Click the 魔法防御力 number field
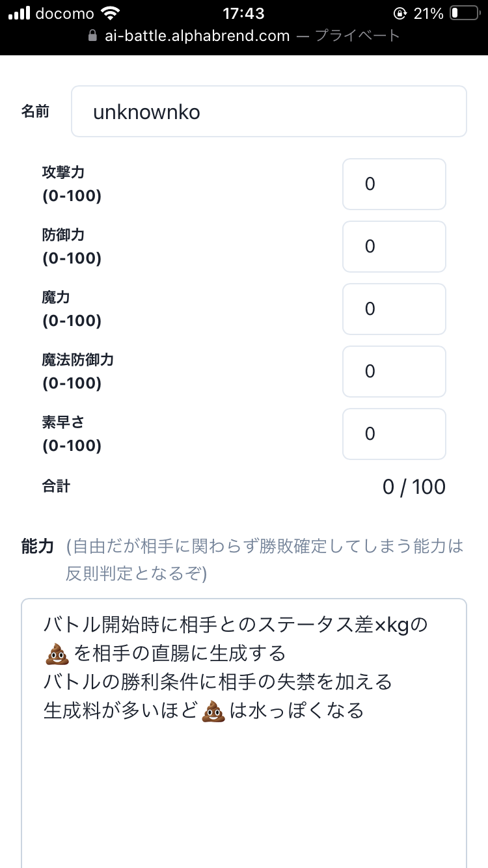Screen dimensions: 488x868 394,372
